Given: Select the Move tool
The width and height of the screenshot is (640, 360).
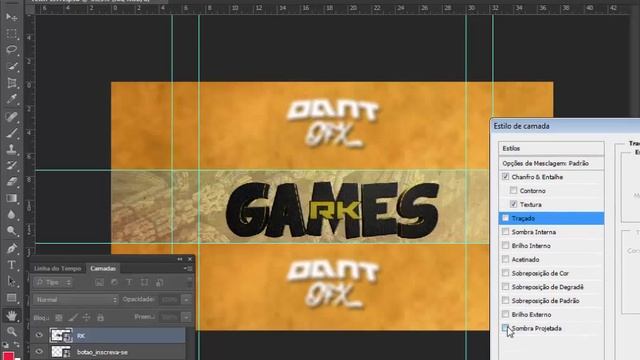Looking at the screenshot, I should (x=11, y=17).
